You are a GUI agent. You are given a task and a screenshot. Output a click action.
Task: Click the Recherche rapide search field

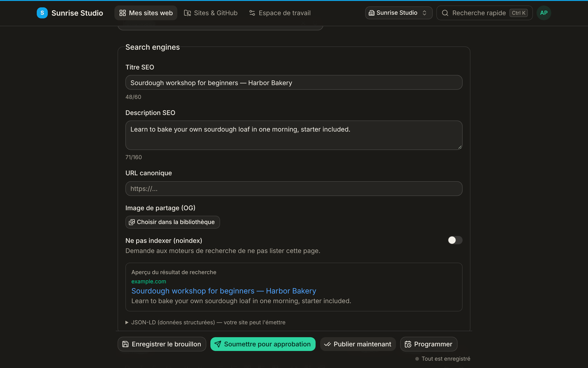pos(484,13)
